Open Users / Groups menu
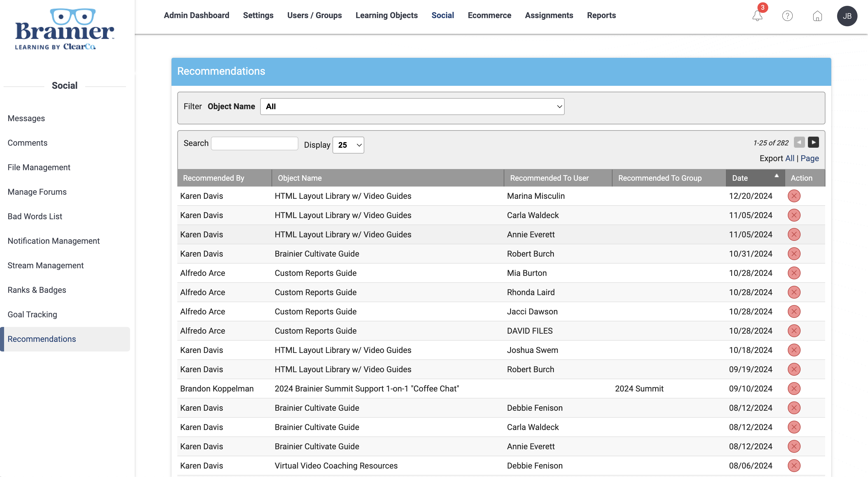 pos(314,15)
